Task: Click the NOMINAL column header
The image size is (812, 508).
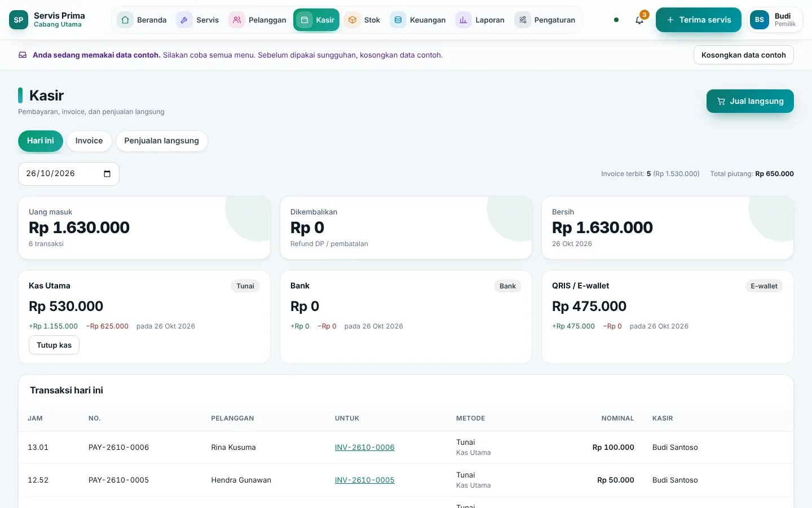Action: [x=617, y=418]
